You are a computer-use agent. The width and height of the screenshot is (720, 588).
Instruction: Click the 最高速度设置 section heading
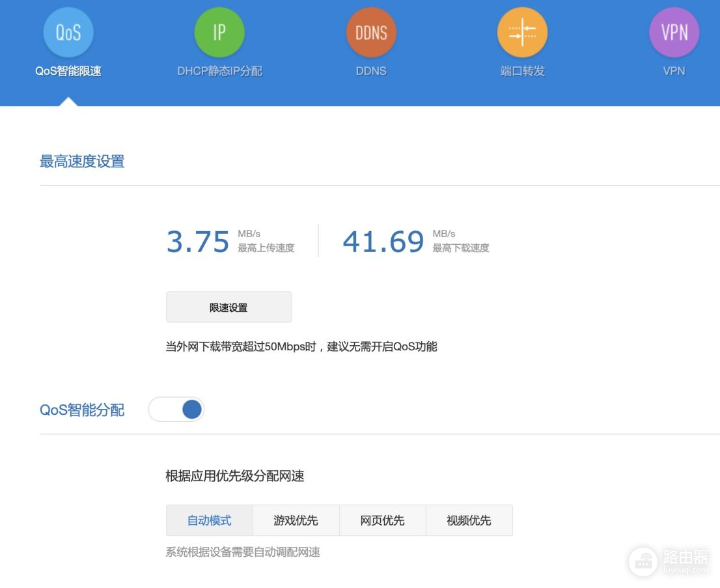[82, 161]
